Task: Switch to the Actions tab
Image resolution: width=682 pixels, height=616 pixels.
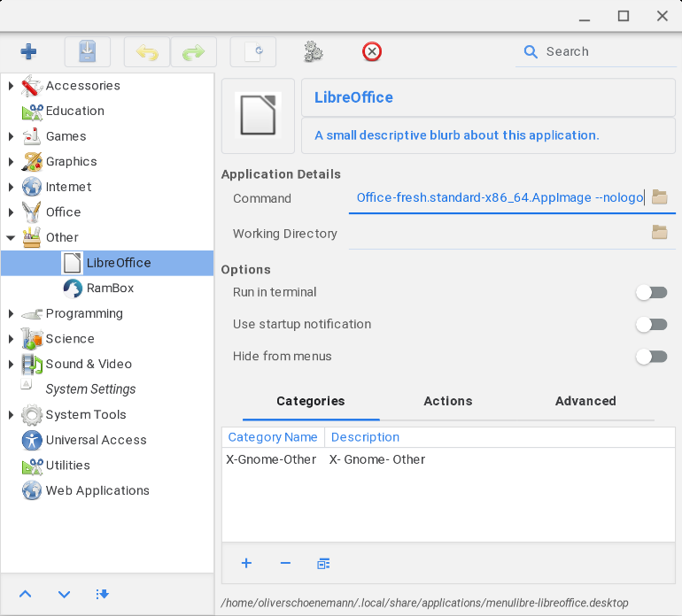Action: (448, 401)
